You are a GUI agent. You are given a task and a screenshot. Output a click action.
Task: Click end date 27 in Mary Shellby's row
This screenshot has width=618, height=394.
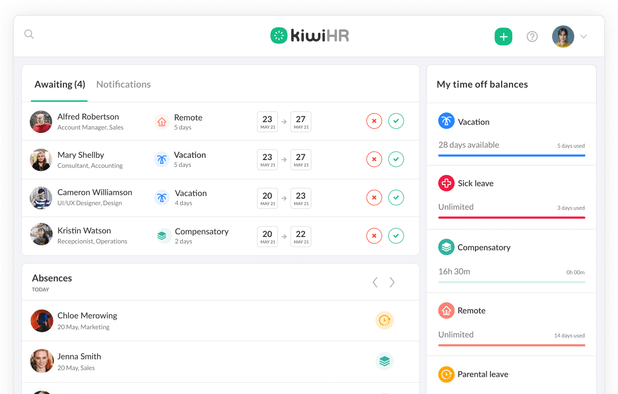click(301, 160)
